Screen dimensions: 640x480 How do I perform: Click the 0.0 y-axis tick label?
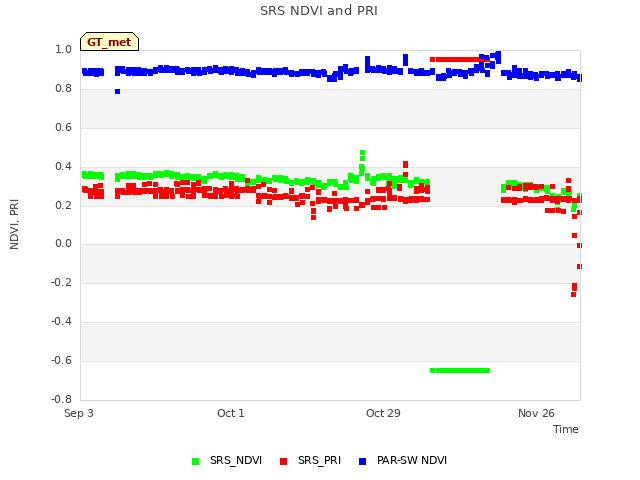(63, 244)
